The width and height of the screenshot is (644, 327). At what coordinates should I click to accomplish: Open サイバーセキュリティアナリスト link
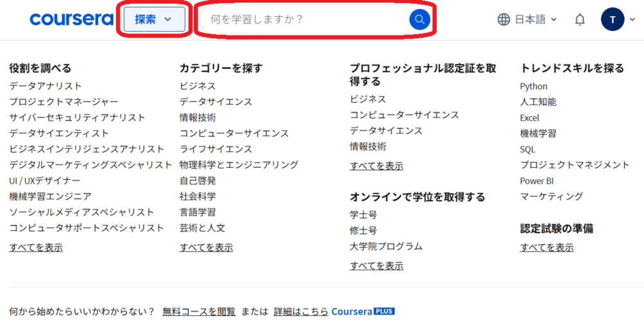pos(77,117)
